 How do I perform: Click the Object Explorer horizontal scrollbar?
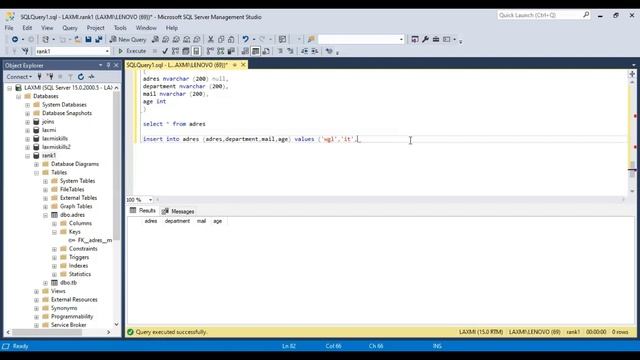click(47, 332)
